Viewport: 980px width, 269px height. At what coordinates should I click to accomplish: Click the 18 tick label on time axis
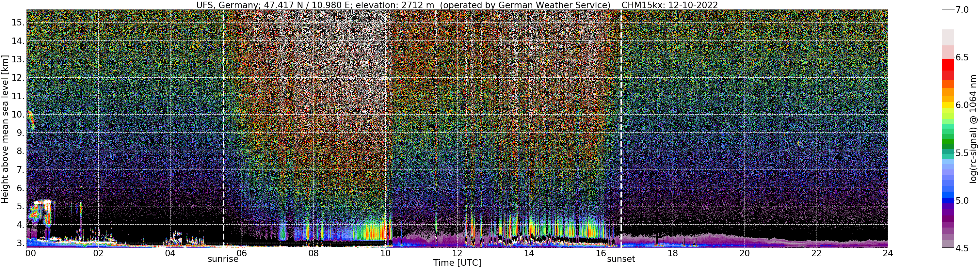673,253
